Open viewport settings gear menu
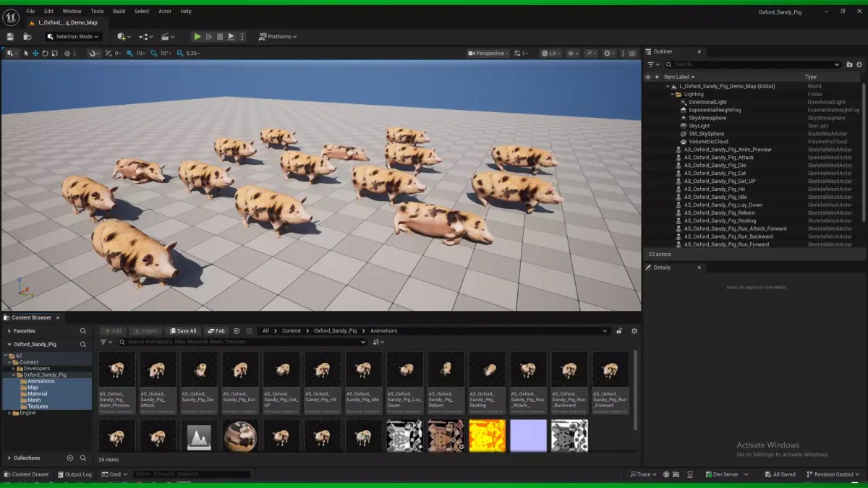The image size is (868, 488). click(609, 53)
